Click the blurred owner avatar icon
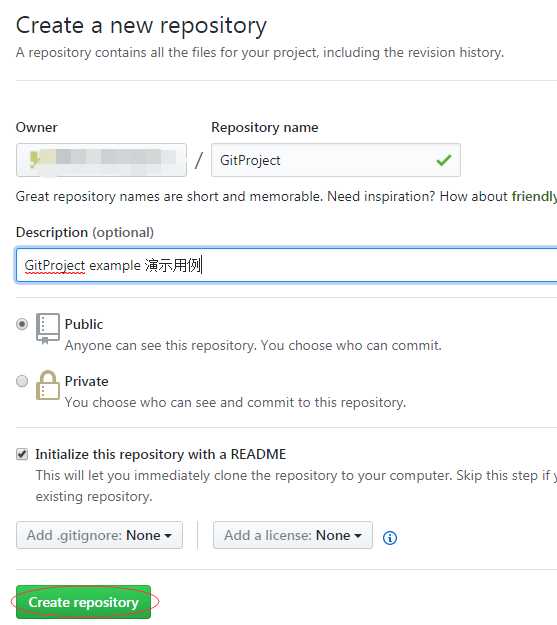 click(35, 159)
